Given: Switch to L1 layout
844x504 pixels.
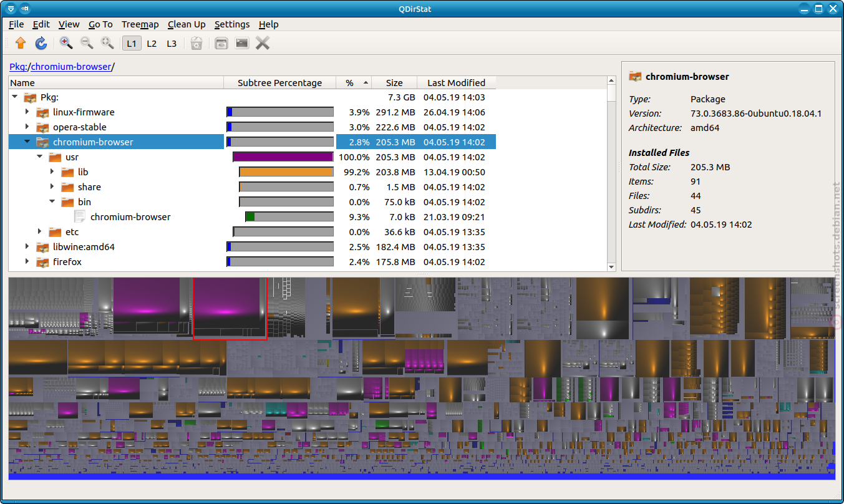Looking at the screenshot, I should click(131, 44).
